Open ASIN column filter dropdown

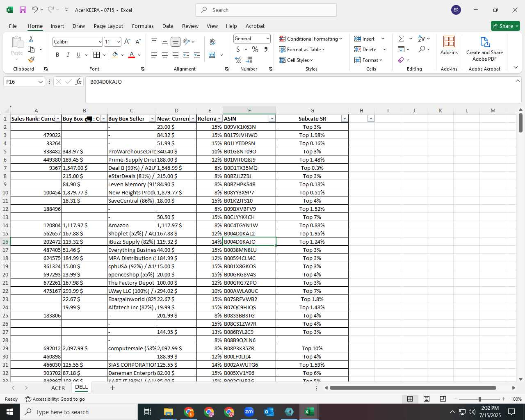pos(272,119)
